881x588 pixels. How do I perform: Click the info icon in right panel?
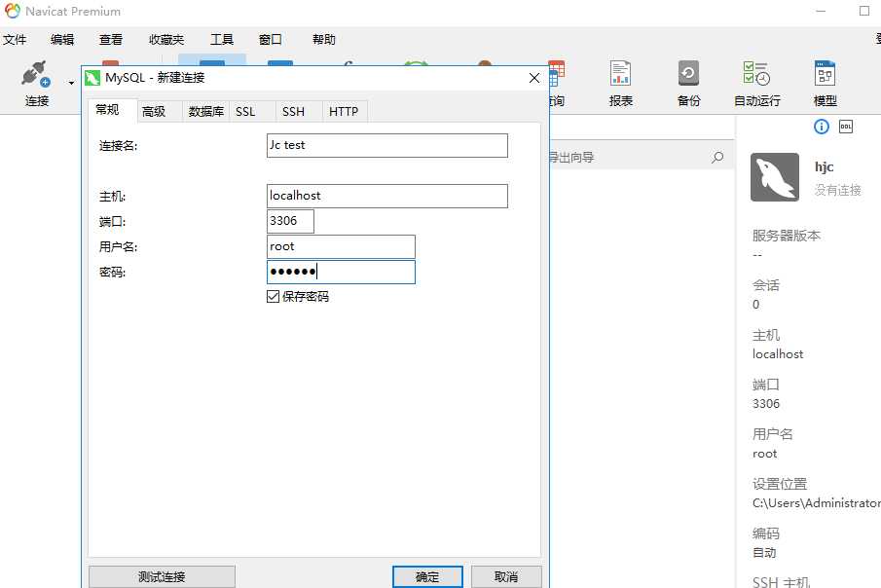pyautogui.click(x=821, y=127)
